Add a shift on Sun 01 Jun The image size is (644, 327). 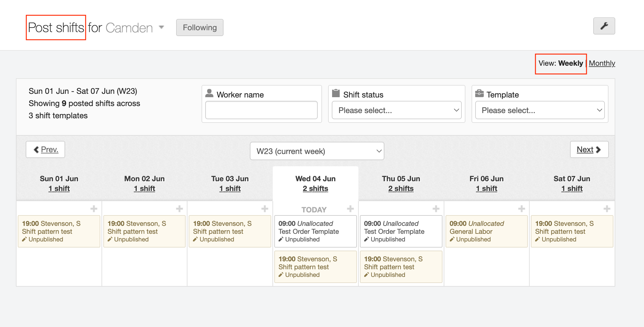(94, 209)
